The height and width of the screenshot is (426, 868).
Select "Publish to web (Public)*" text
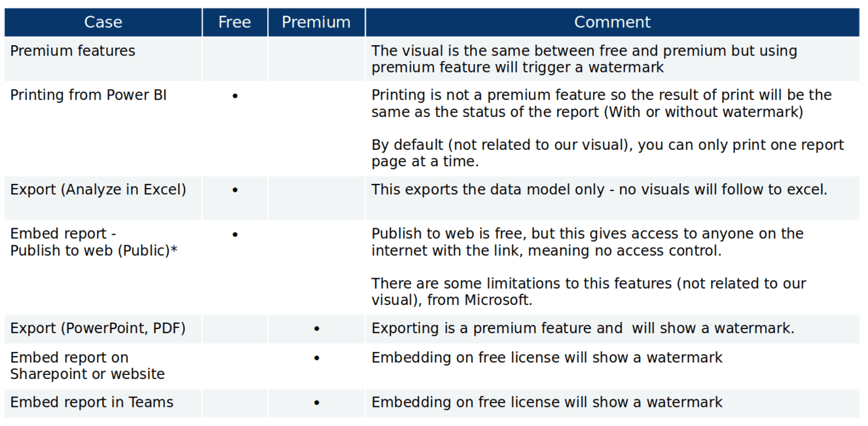click(x=94, y=250)
